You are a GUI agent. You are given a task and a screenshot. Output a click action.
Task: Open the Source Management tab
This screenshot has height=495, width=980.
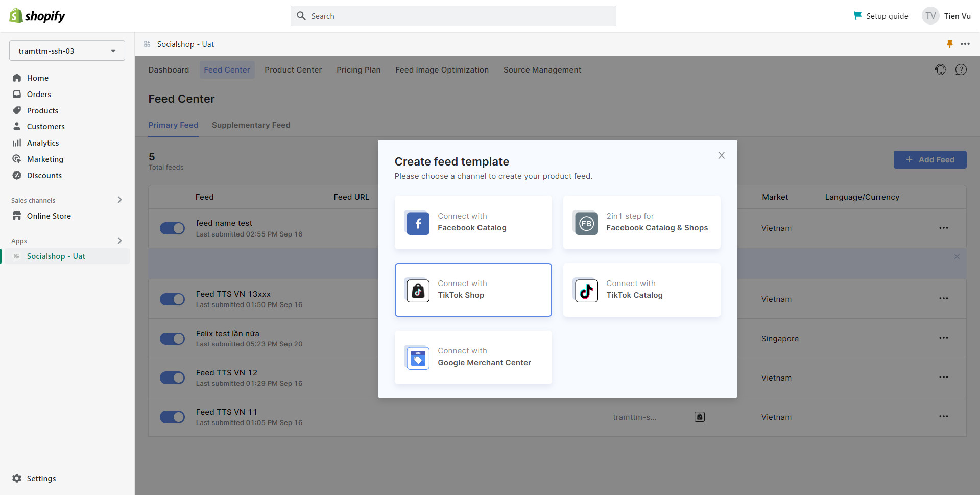[542, 69]
